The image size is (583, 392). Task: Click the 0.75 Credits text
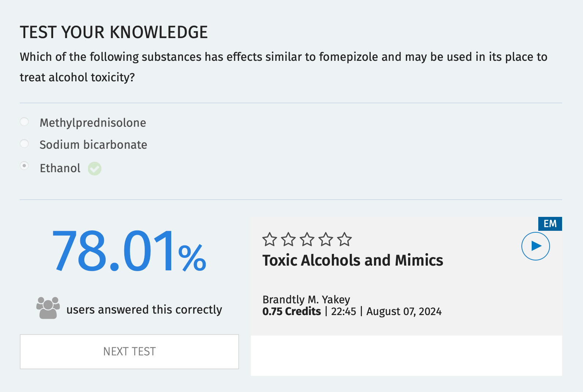291,311
